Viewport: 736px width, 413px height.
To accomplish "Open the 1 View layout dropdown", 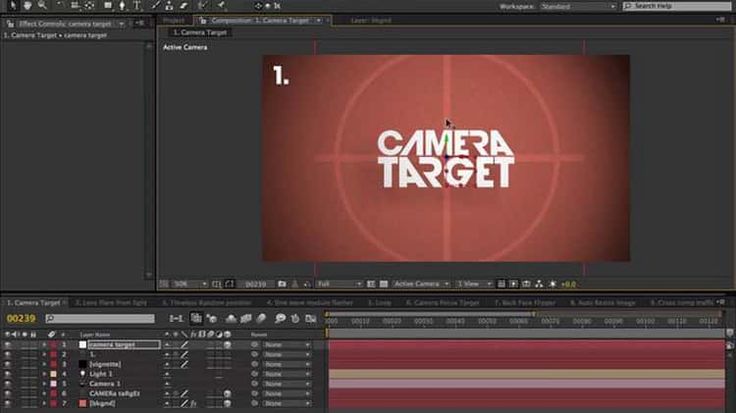I will tap(474, 284).
